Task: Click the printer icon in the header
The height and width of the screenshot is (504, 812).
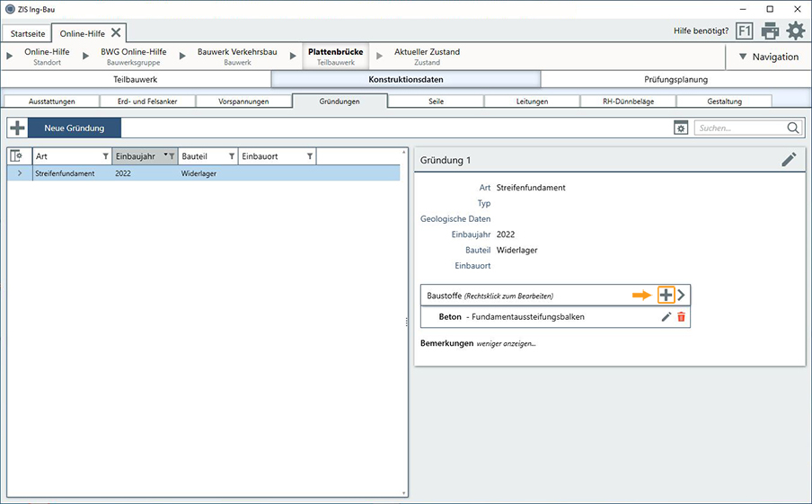Action: (x=770, y=31)
